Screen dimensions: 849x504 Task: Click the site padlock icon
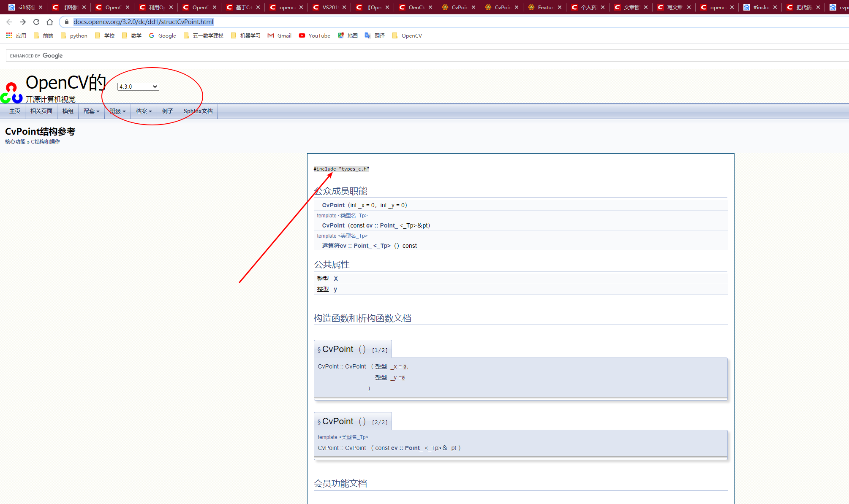66,22
